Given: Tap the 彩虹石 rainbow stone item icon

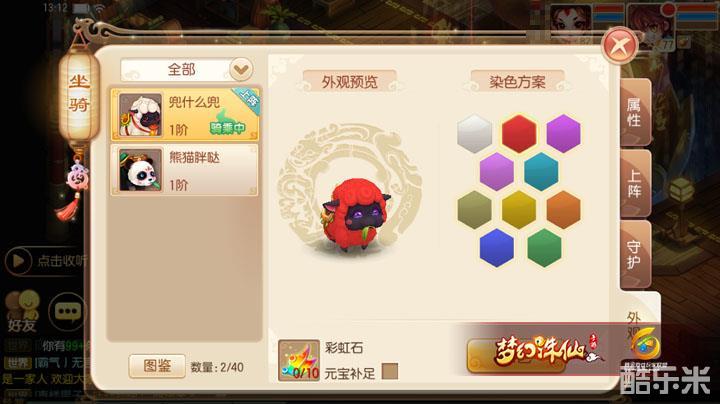Looking at the screenshot, I should (298, 360).
